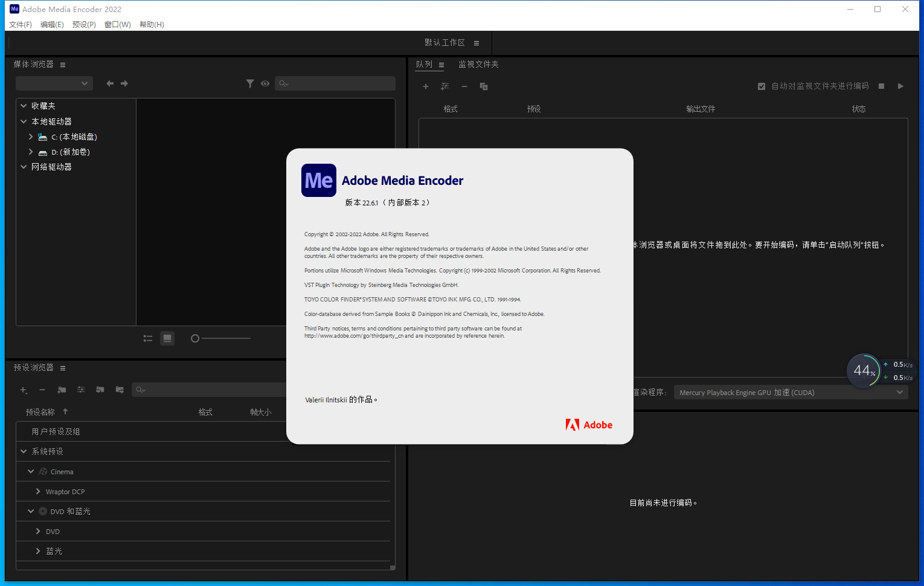The height and width of the screenshot is (586, 924).
Task: Switch to the 监视文件夹 tab
Action: click(x=478, y=64)
